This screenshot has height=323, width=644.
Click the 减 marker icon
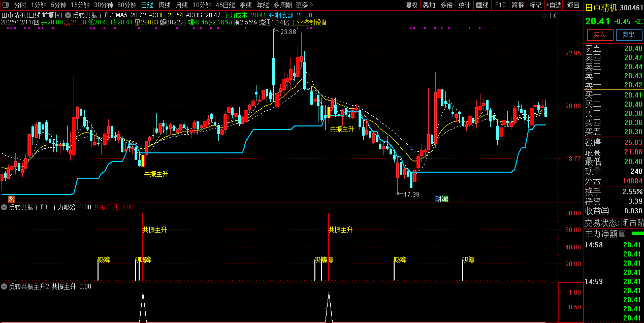(445, 199)
